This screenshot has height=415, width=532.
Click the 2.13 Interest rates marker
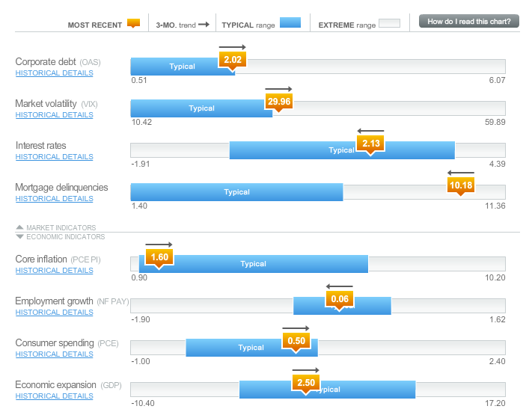pyautogui.click(x=370, y=144)
